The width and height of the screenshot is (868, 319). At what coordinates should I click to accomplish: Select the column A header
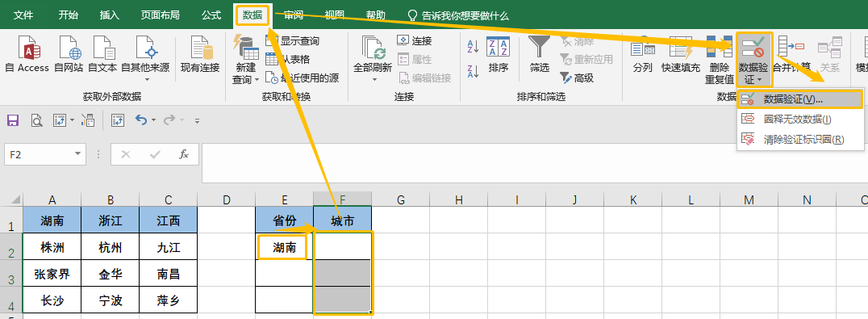pos(52,200)
